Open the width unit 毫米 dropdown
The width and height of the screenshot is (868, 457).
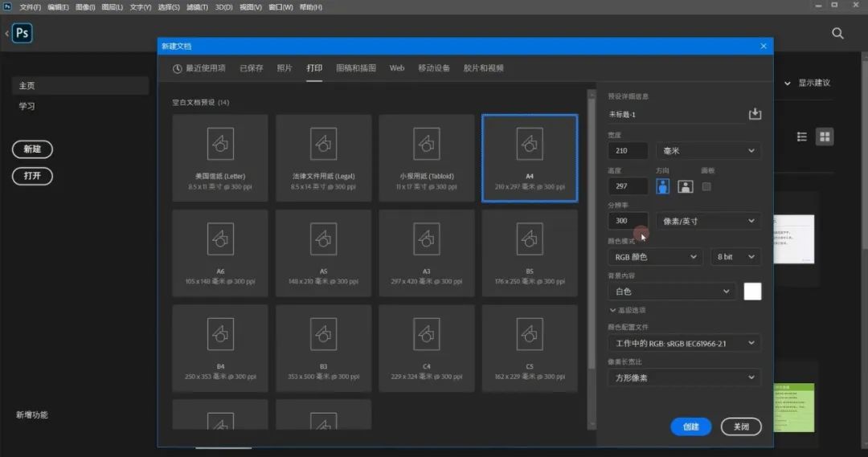tap(709, 150)
